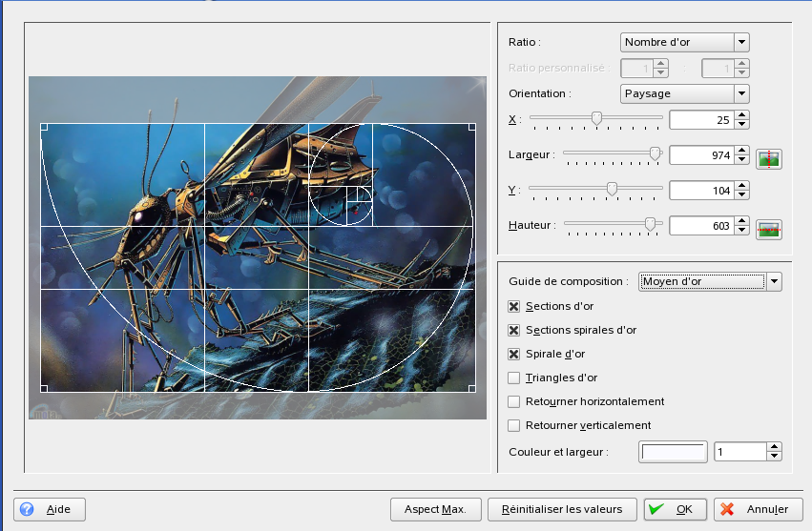The image size is (812, 531).
Task: Increase the Largeur value with up arrow
Action: 742,151
